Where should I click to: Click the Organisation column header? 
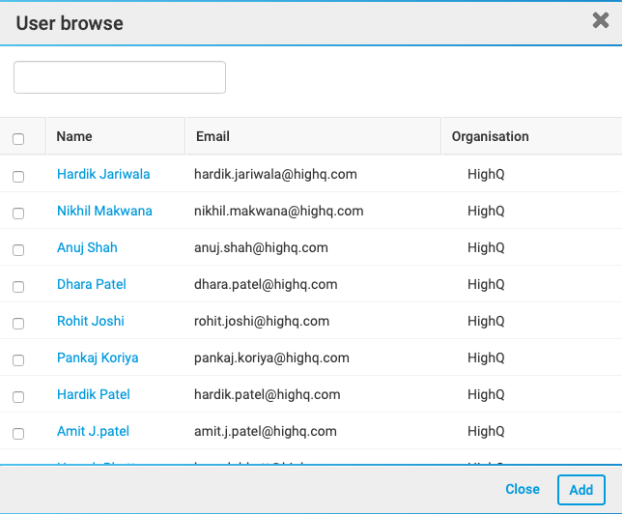click(x=490, y=136)
